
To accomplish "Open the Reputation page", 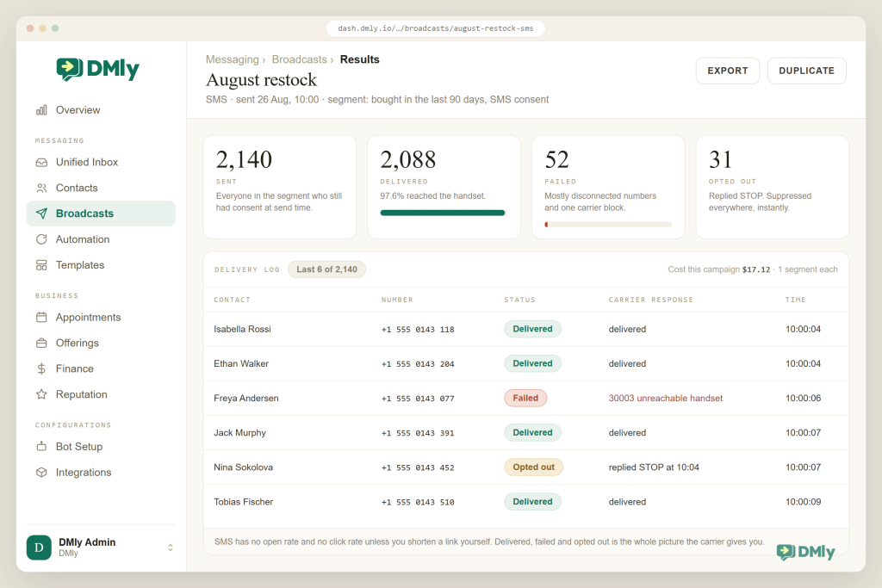I will (x=102, y=394).
